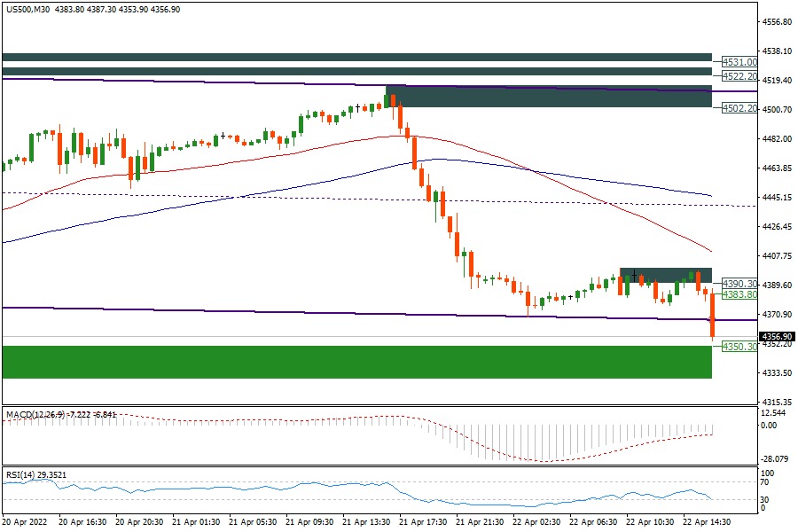798x532 pixels.
Task: Click the 21 Apr 17:30 time label
Action: tap(426, 523)
